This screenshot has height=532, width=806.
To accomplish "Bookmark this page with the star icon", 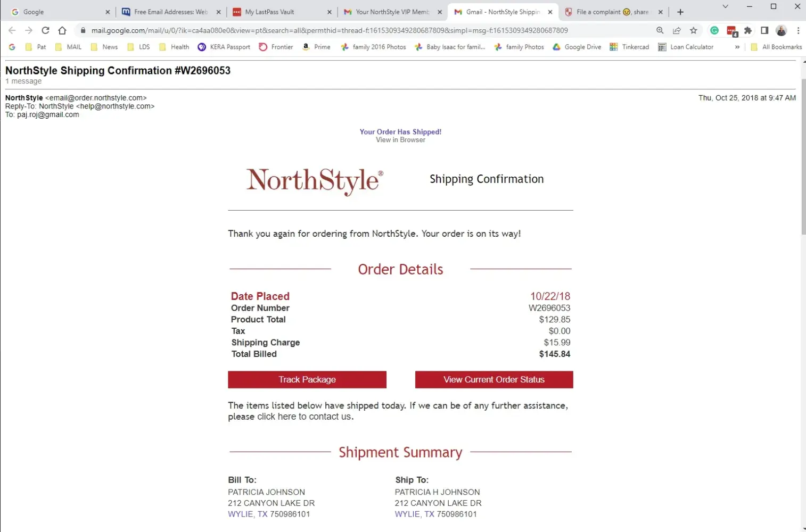I will click(693, 30).
